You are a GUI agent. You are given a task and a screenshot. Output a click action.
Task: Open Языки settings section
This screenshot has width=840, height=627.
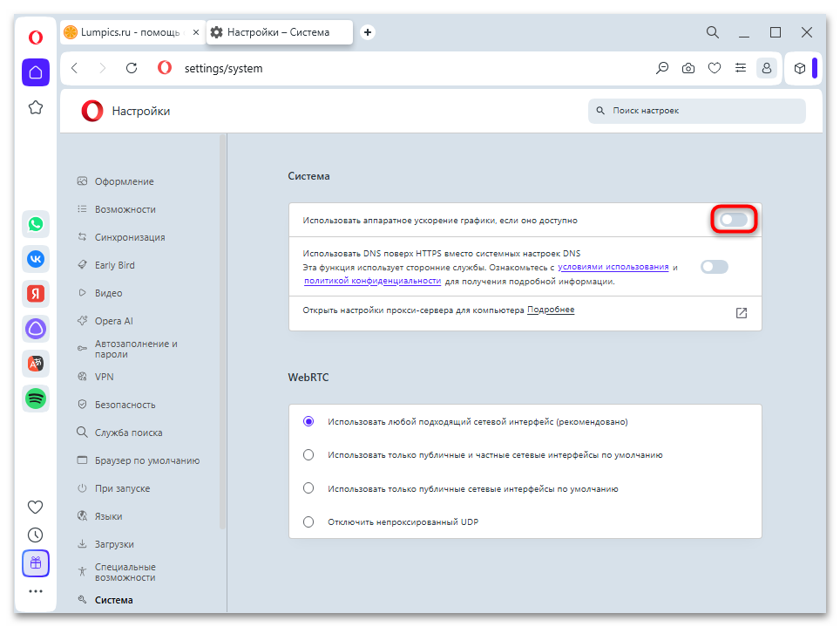coord(109,516)
